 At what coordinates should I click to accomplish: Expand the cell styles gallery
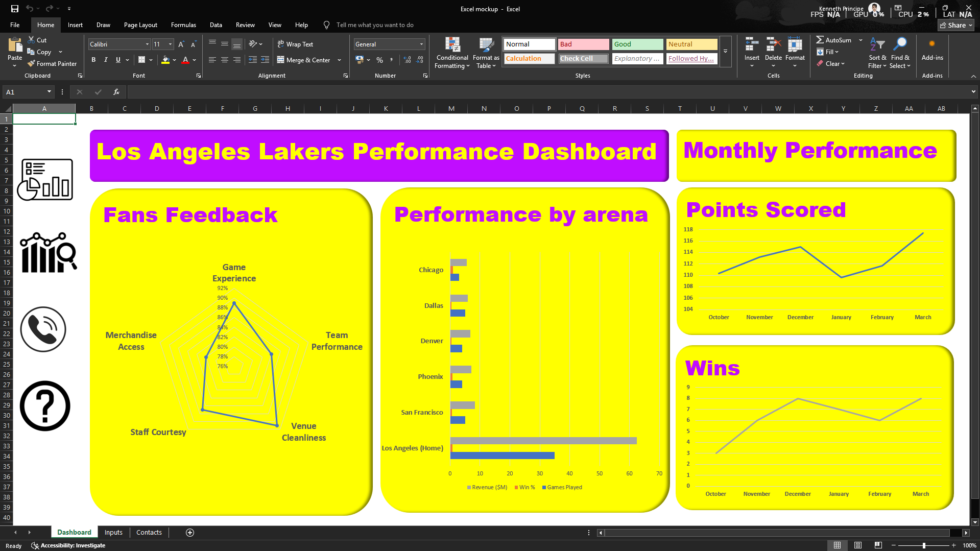click(x=725, y=51)
